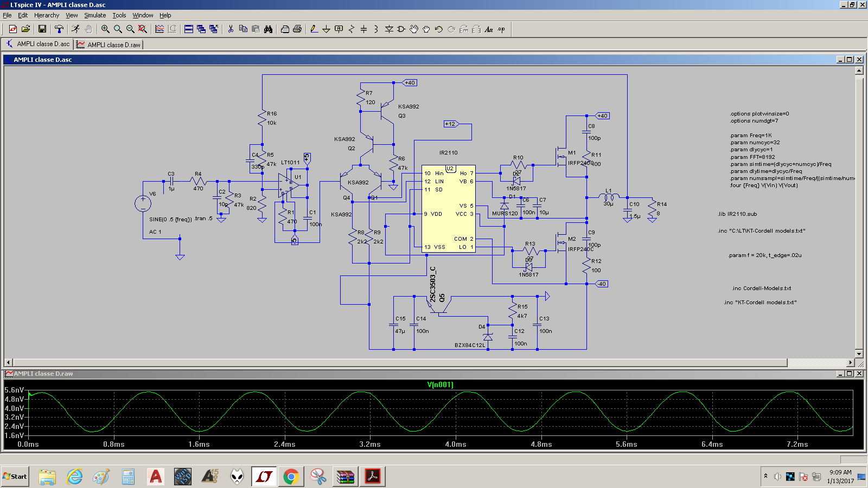Image resolution: width=868 pixels, height=488 pixels.
Task: Save schematic with the floppy disk icon
Action: click(x=42, y=29)
